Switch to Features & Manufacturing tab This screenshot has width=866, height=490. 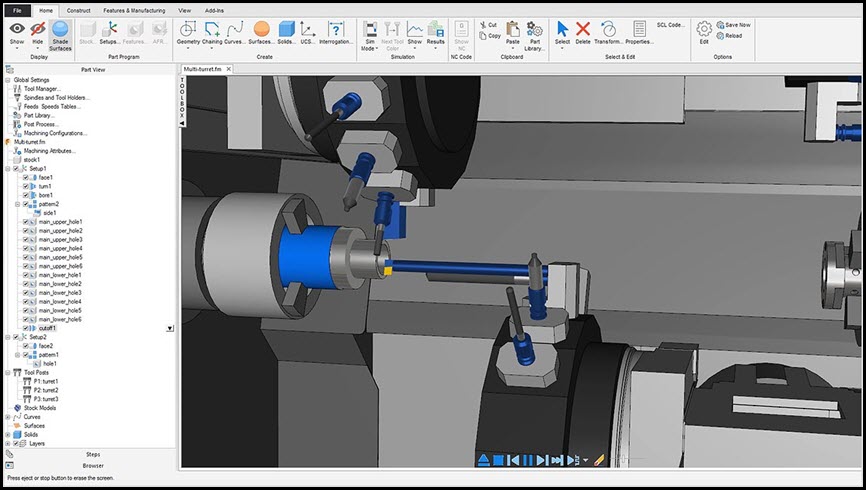[134, 10]
